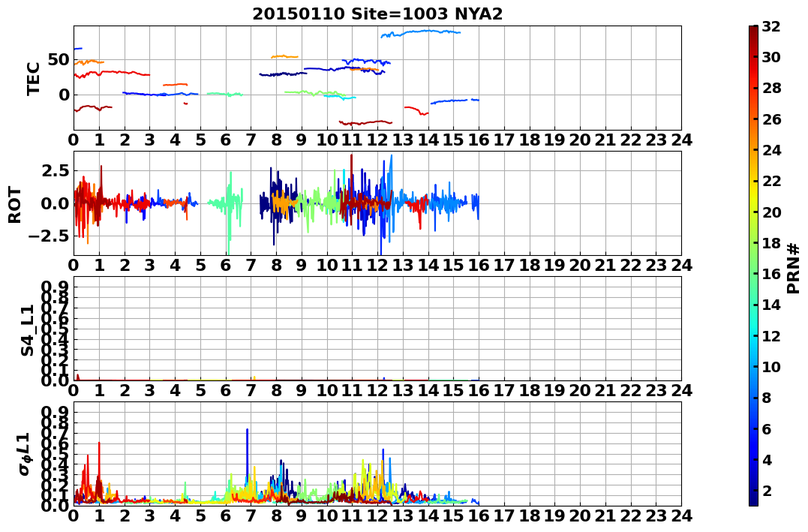The image size is (808, 532).
Task: Click the 6 tick on PRN colorbar
Action: click(x=767, y=428)
